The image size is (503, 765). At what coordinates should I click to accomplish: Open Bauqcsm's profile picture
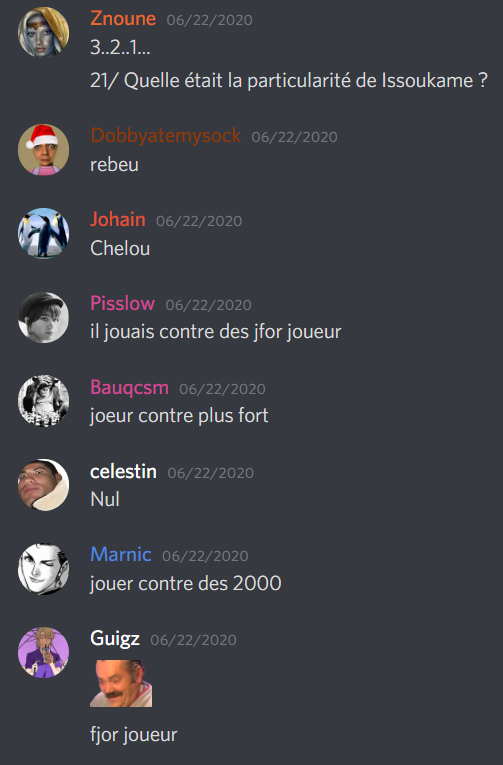point(43,401)
